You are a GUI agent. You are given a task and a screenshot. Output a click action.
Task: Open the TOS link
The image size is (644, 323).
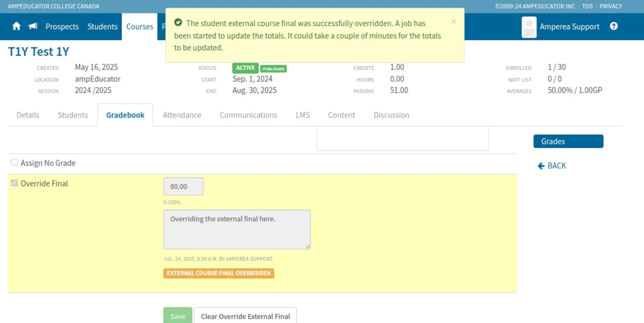coord(587,6)
